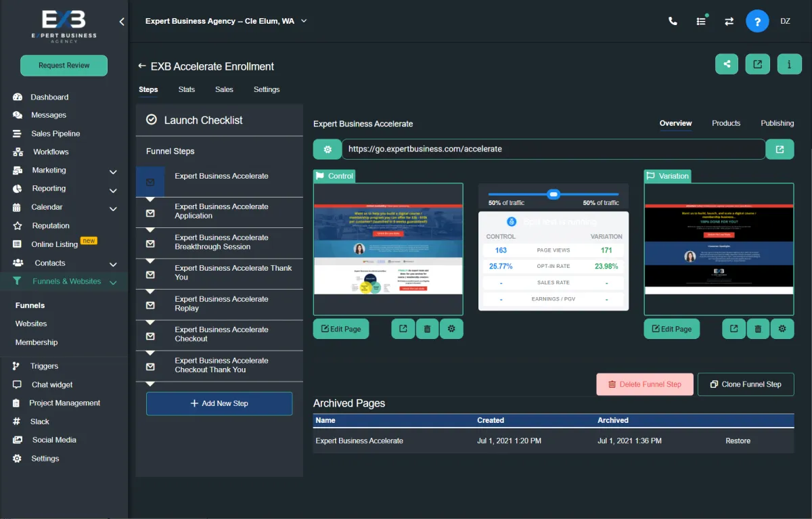The height and width of the screenshot is (519, 812).
Task: Select the Expert Business Accelerate Breakthrough Session step
Action: [x=219, y=242]
